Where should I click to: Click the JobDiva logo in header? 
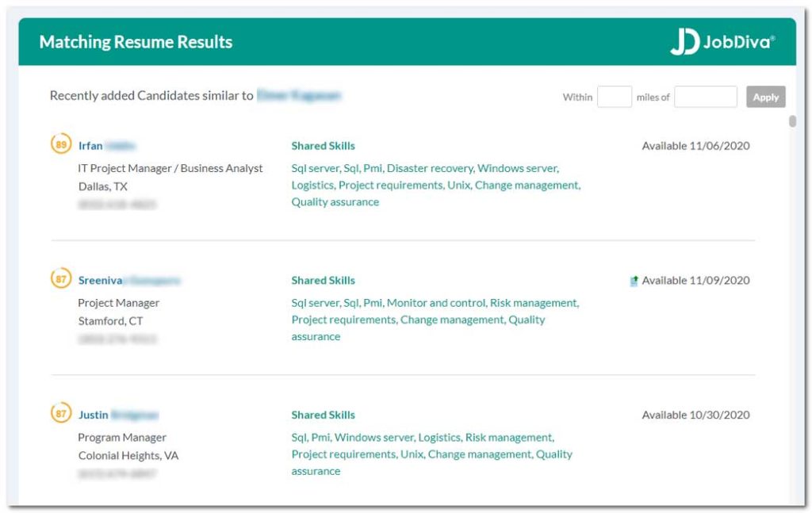click(722, 42)
